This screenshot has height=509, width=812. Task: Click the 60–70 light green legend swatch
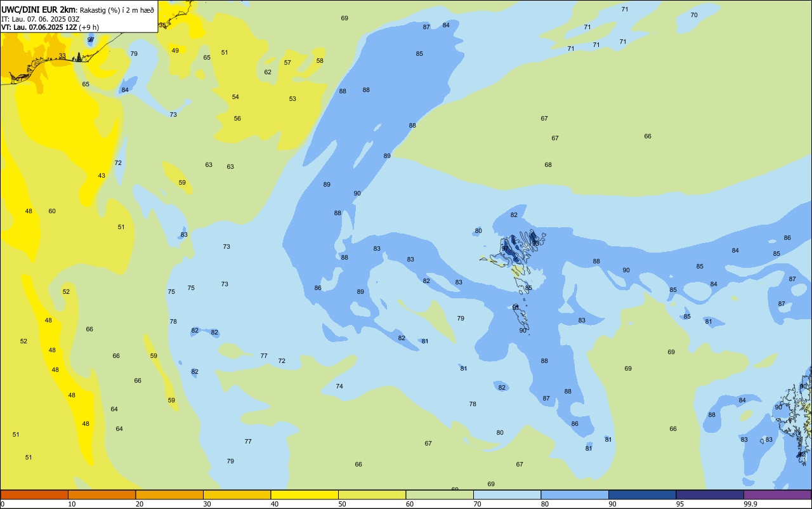[440, 494]
